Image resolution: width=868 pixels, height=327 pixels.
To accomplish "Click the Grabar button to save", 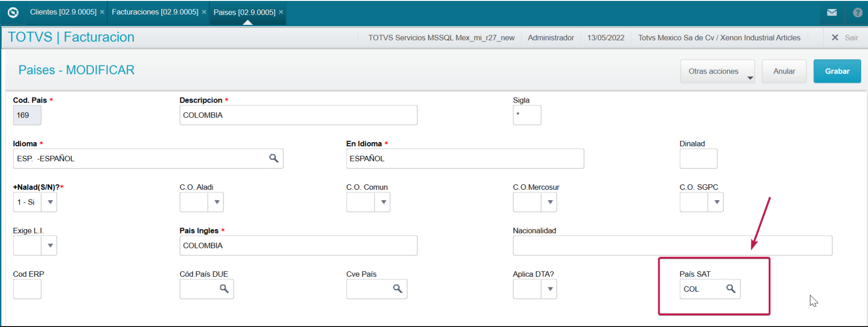I will tap(837, 71).
